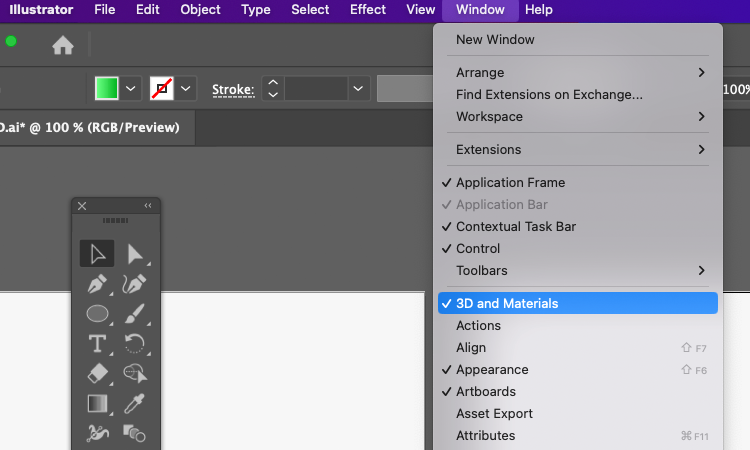
Task: Toggle 3D and Materials panel
Action: pos(578,304)
